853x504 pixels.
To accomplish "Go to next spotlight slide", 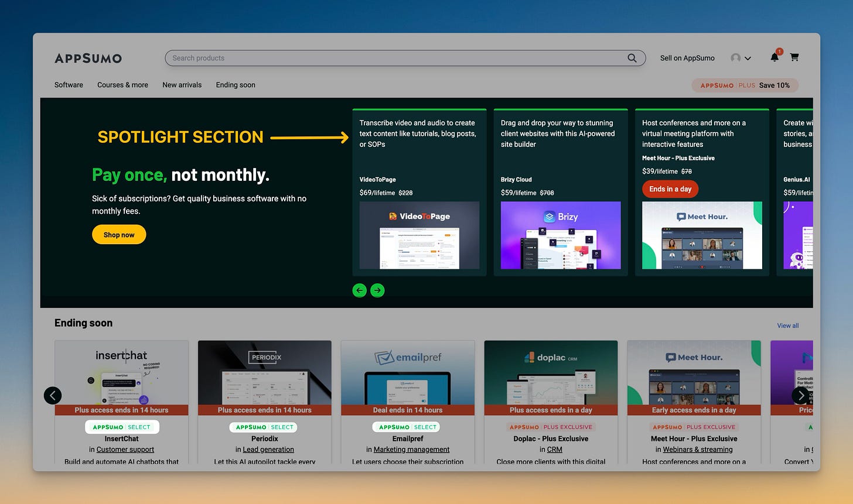I will [x=377, y=290].
